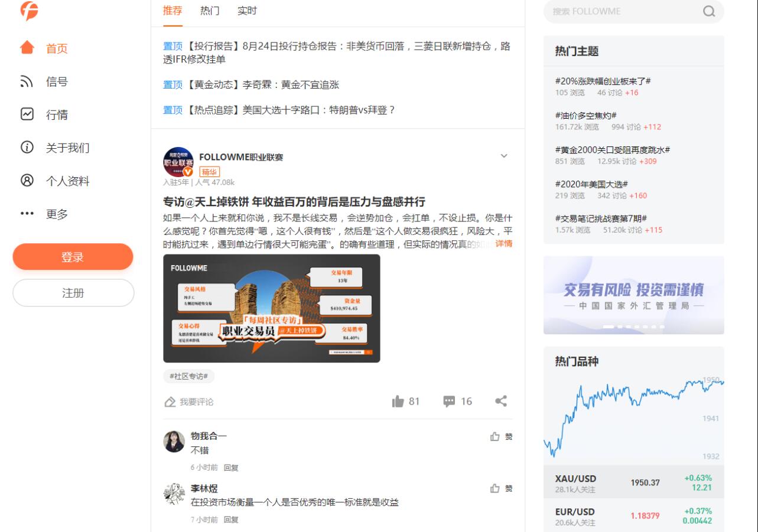The height and width of the screenshot is (532, 758).
Task: Open the 投行报告 pinned post
Action: click(x=337, y=53)
